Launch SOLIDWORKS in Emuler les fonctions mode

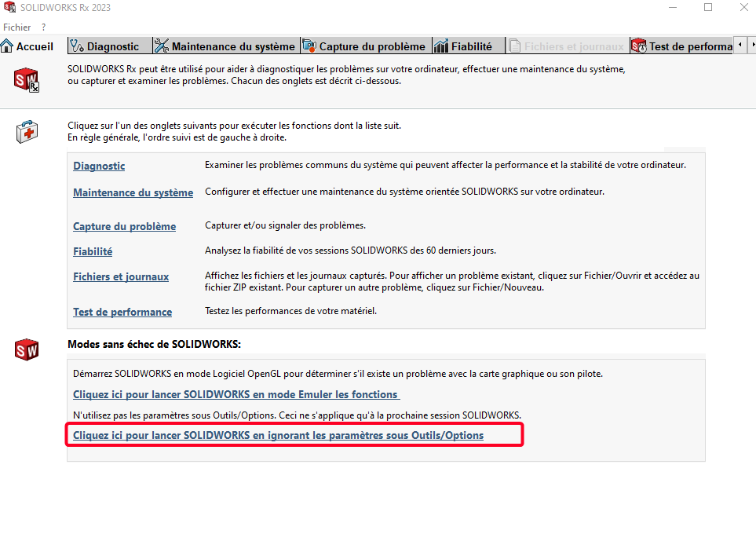(236, 394)
